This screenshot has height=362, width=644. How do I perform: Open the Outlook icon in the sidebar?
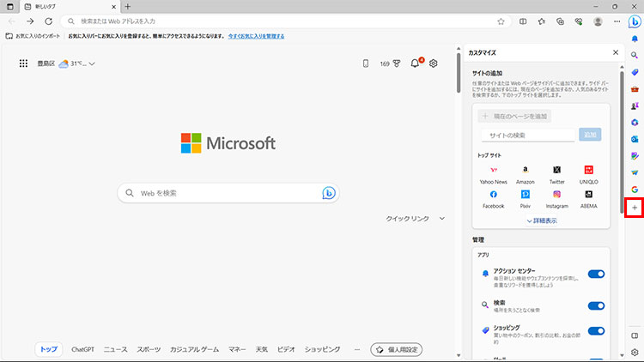(x=635, y=138)
